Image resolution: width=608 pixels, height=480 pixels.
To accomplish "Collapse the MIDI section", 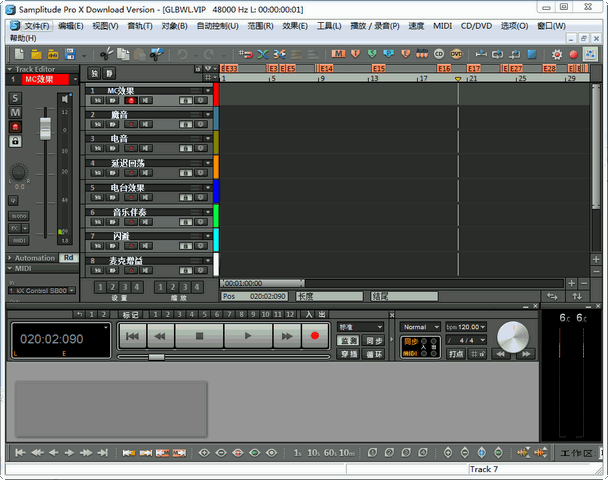I will point(10,268).
